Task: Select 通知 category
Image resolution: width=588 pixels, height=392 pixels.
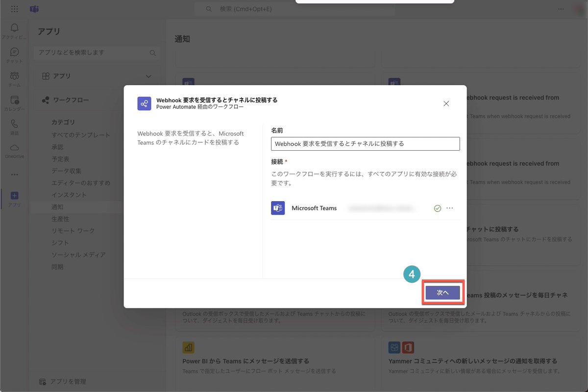Action: click(x=57, y=207)
